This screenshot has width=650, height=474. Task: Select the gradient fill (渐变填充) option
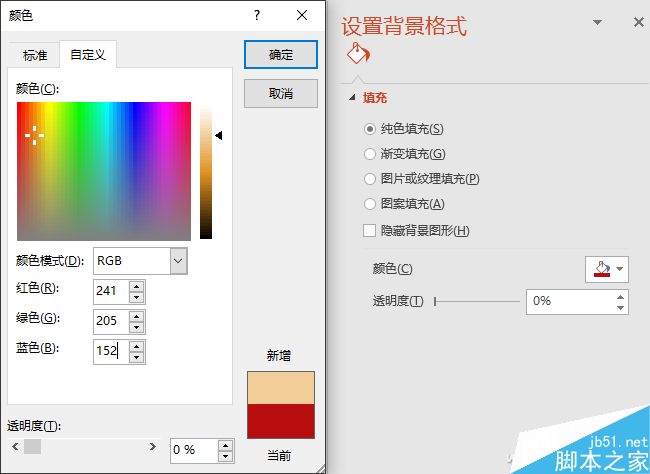[x=371, y=154]
